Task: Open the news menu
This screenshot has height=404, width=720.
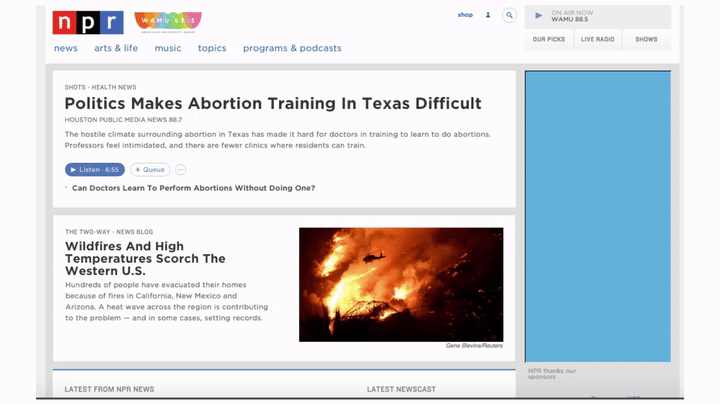Action: click(x=66, y=48)
